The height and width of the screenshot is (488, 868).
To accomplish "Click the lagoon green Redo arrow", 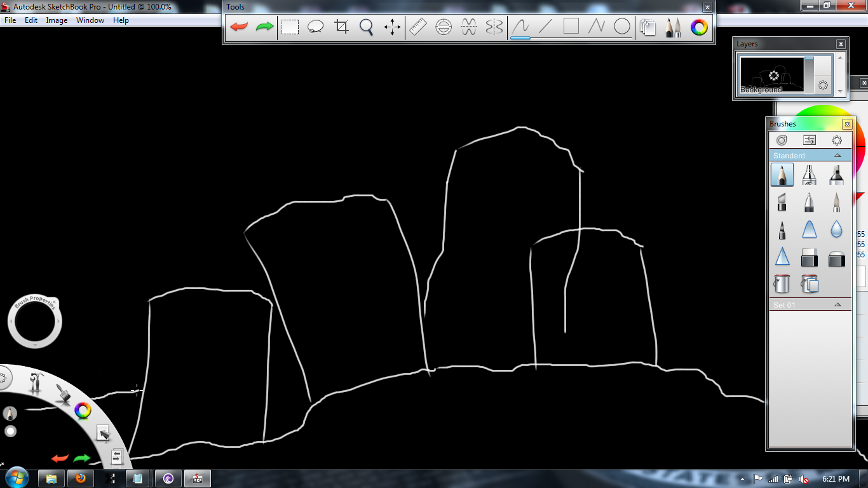I will tap(82, 458).
